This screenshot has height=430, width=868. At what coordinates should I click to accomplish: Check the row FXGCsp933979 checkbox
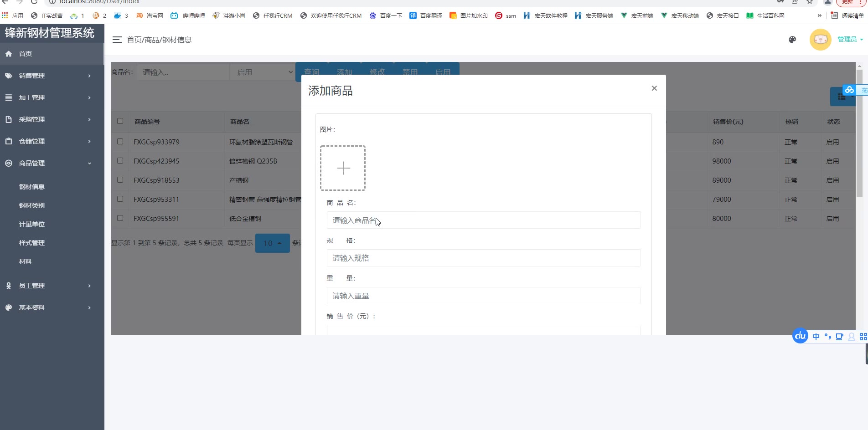120,142
